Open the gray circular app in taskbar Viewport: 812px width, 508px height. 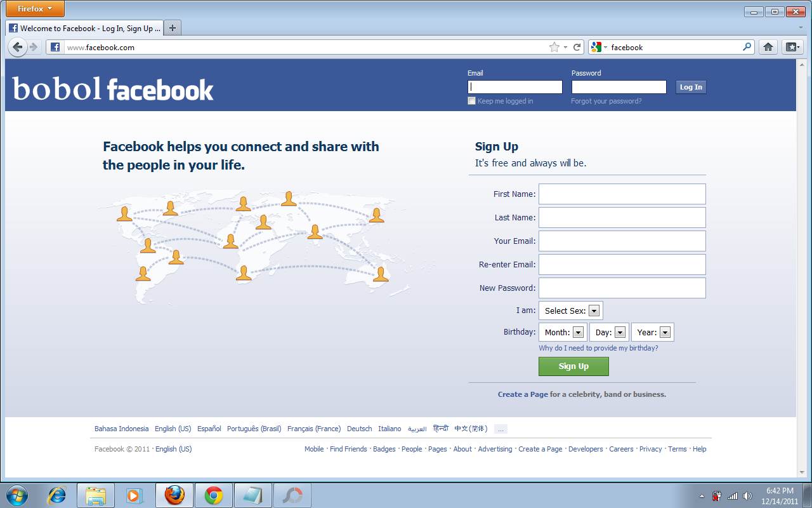(x=292, y=495)
